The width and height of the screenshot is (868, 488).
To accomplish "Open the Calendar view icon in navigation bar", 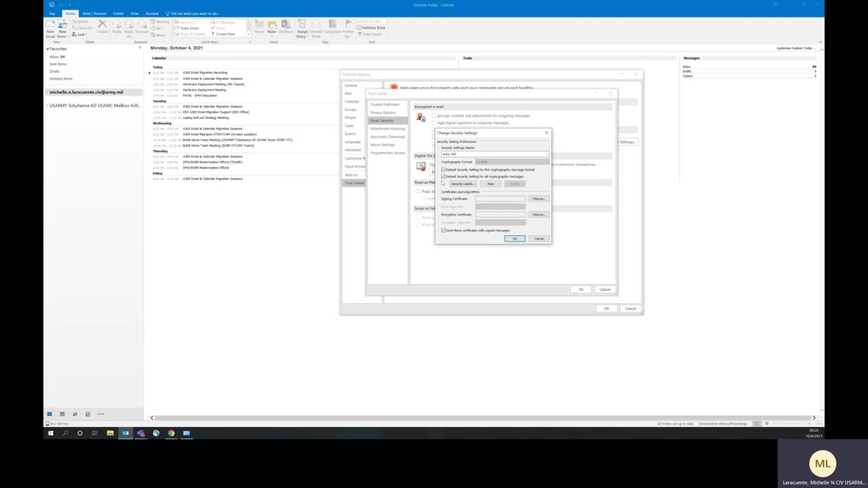I will click(x=62, y=414).
